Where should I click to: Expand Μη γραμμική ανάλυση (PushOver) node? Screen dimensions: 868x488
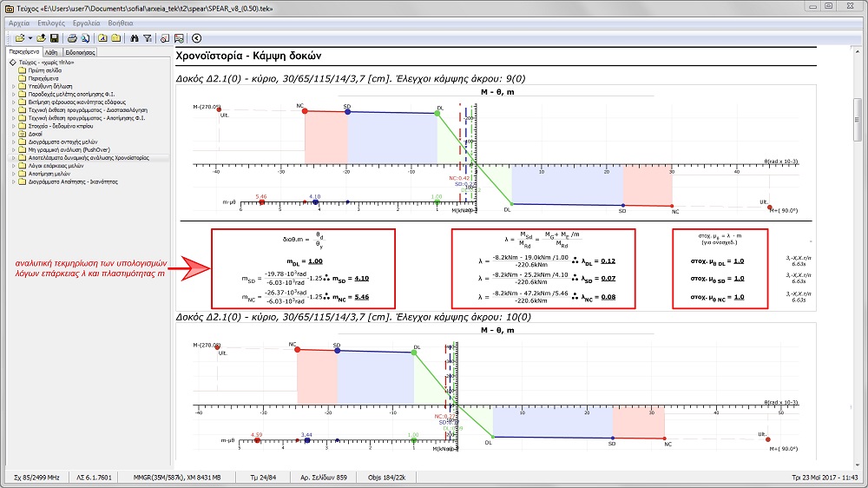[13, 150]
